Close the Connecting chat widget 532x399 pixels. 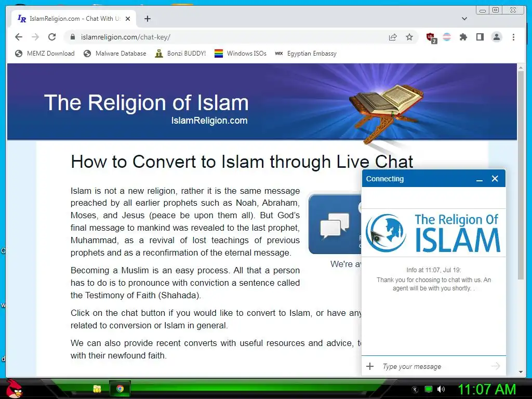[495, 179]
